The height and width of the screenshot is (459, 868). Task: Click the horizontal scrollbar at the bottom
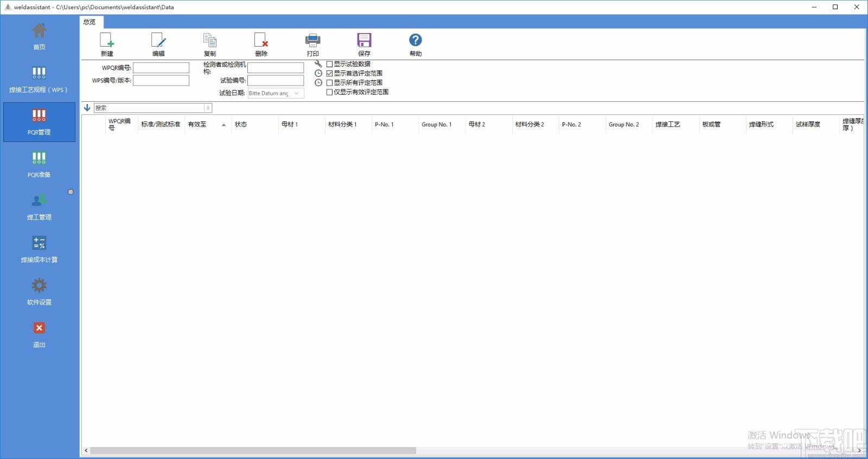click(x=253, y=450)
